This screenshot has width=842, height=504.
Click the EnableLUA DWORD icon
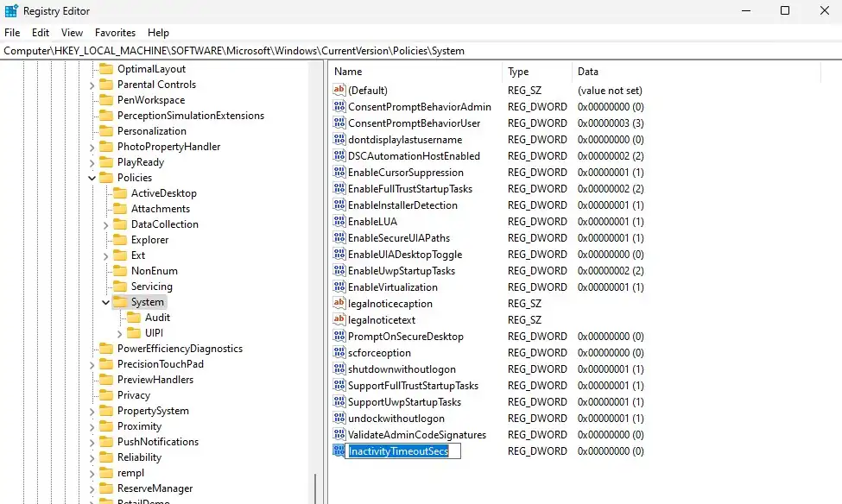pyautogui.click(x=339, y=221)
